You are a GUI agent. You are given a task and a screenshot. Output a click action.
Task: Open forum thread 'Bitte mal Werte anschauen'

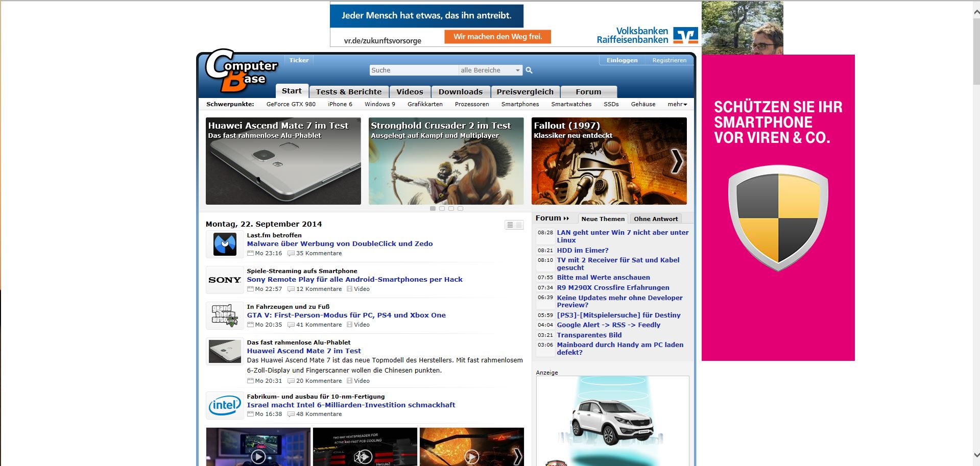point(603,278)
